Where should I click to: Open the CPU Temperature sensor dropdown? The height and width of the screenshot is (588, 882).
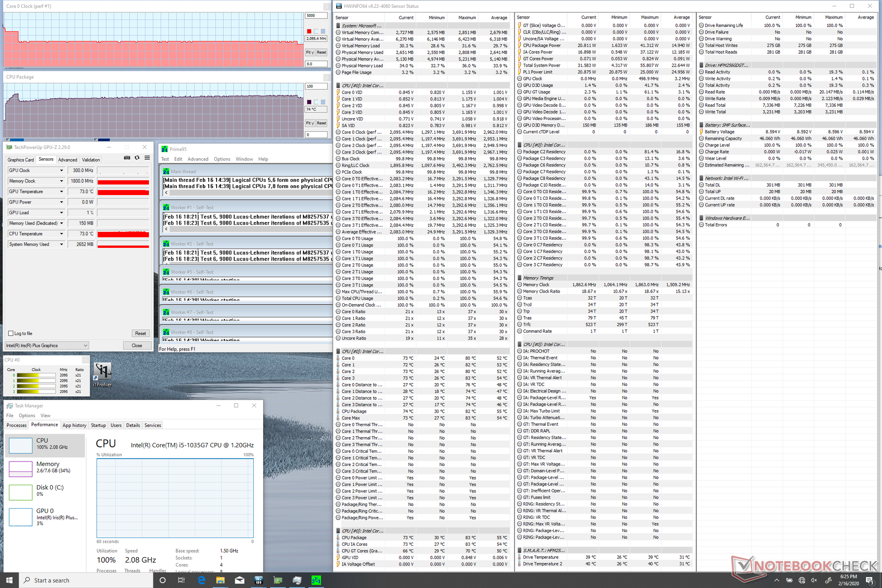pyautogui.click(x=61, y=234)
